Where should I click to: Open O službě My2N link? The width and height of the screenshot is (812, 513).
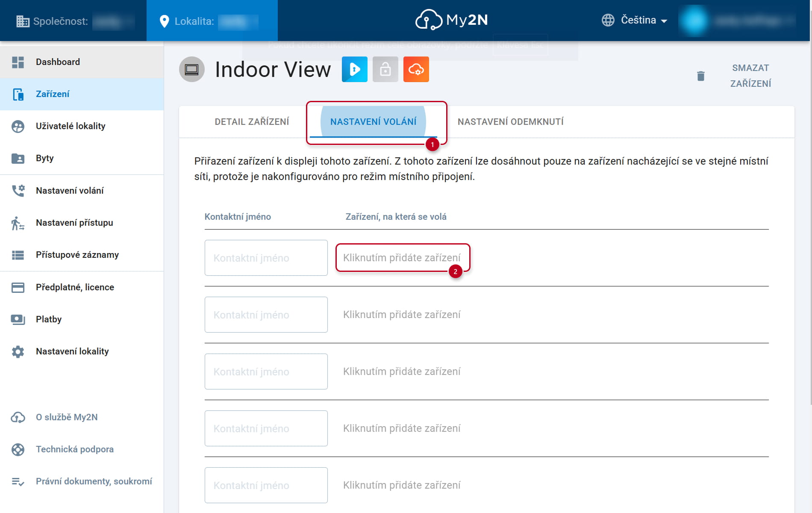[67, 417]
